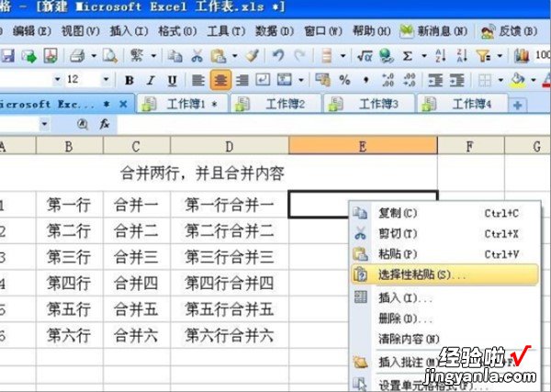Open the 数据(D) menu
Viewport: 551px width, 392px height.
click(275, 31)
